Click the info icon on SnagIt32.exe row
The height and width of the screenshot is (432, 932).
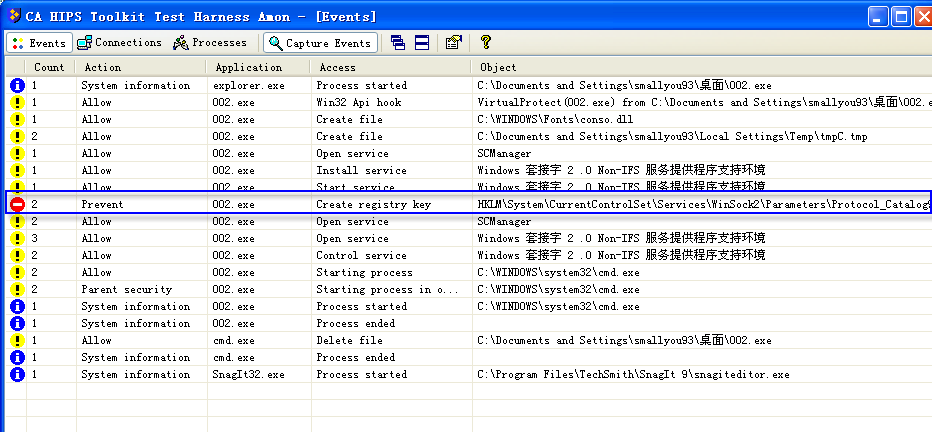click(17, 374)
